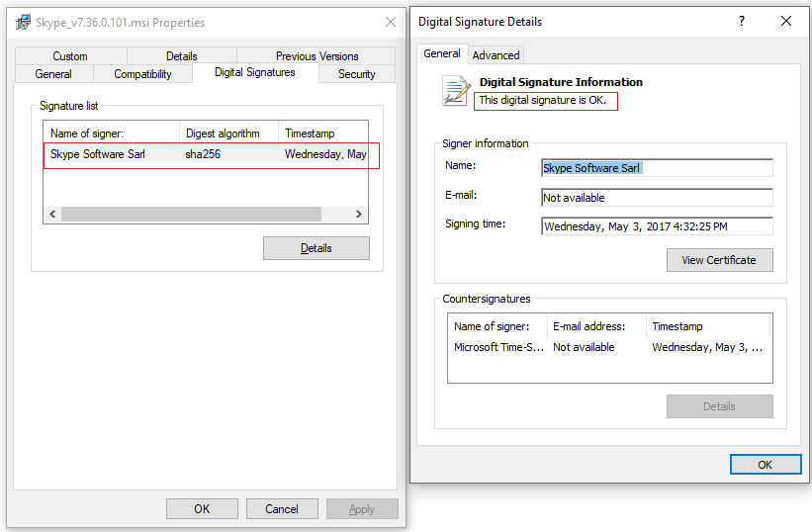The width and height of the screenshot is (812, 532).
Task: Click the Apply button in Properties
Action: pyautogui.click(x=362, y=509)
